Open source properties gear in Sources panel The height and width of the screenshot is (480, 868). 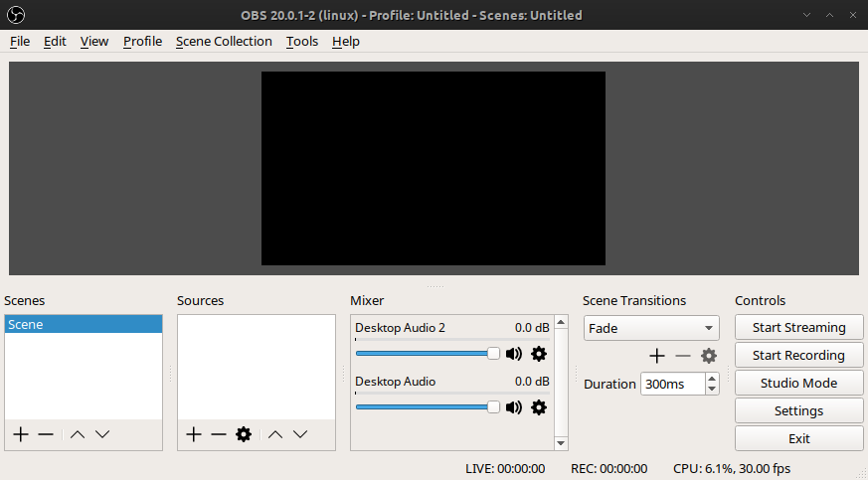pos(244,434)
